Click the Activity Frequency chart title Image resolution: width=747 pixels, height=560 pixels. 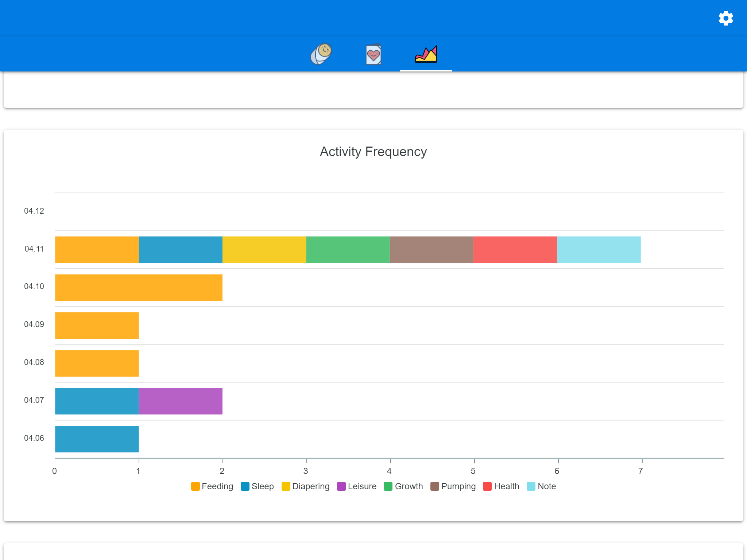373,152
